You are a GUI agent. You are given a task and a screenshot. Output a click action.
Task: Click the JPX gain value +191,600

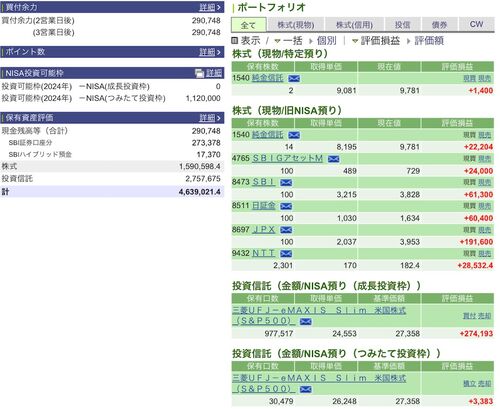coord(476,242)
